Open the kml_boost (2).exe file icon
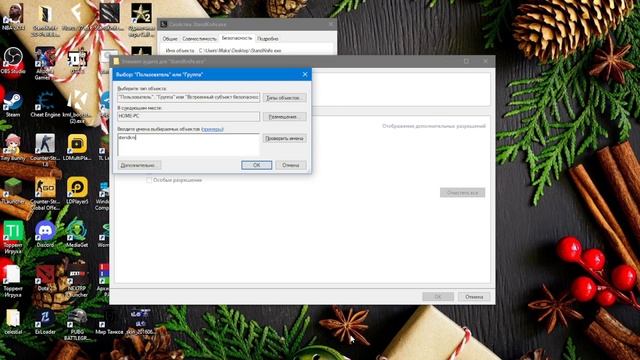The image size is (640, 360). click(77, 107)
